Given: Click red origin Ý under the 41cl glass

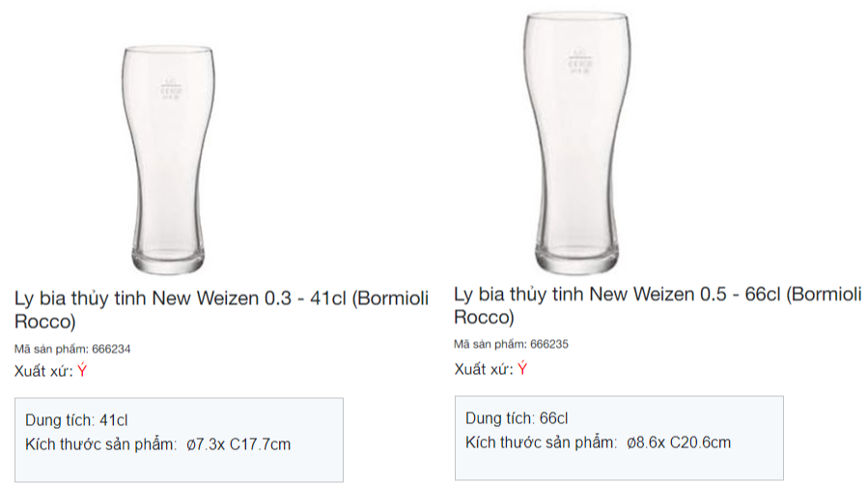Looking at the screenshot, I should [82, 372].
